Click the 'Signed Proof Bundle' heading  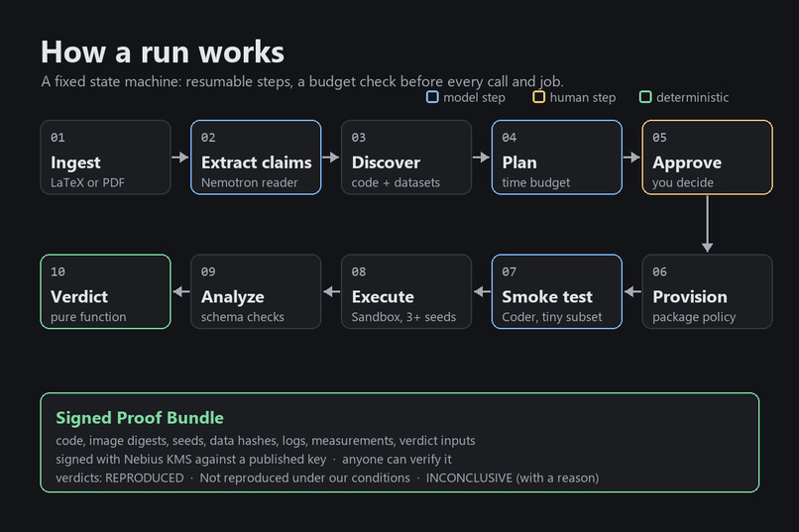coord(140,418)
